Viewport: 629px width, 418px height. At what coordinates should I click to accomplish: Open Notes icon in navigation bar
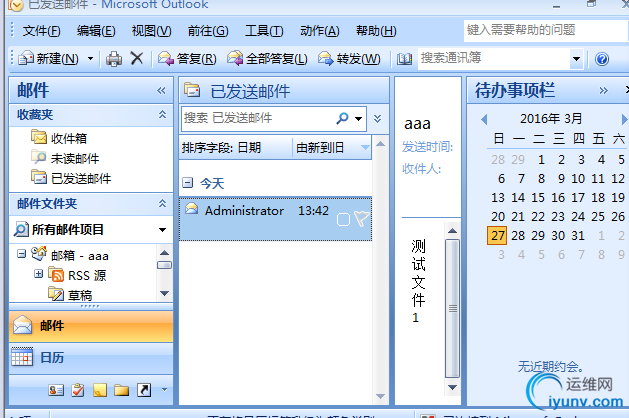pos(100,390)
